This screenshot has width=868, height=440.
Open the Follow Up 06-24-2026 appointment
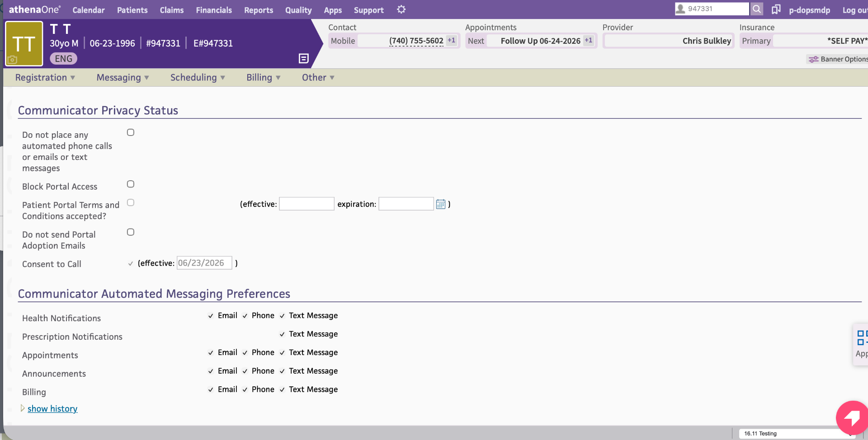pos(540,41)
